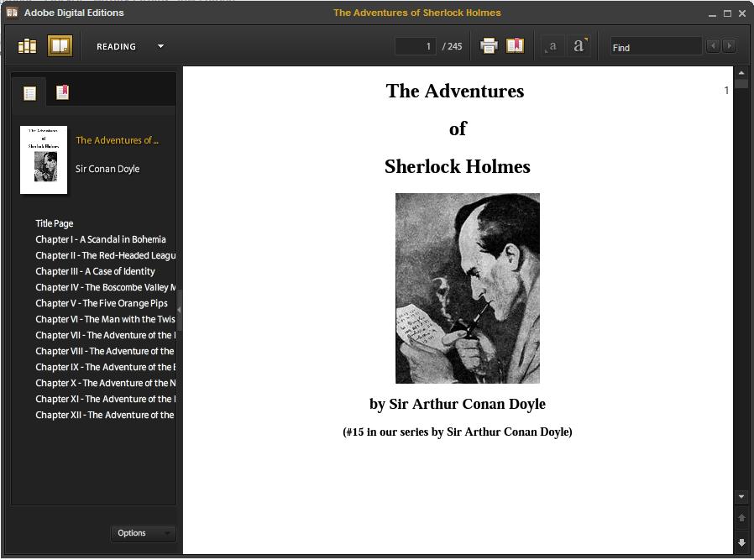Open the Table of Contents tab

click(30, 92)
